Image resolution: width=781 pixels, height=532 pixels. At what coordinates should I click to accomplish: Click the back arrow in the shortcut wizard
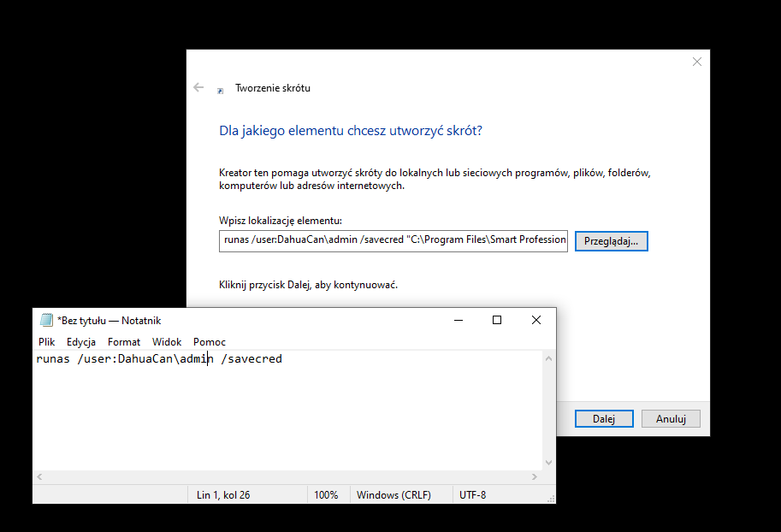click(198, 87)
